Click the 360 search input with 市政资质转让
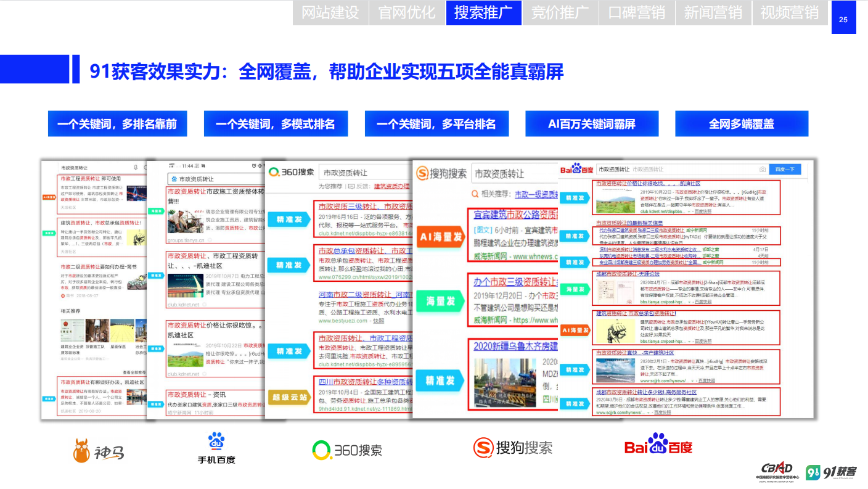The height and width of the screenshot is (489, 868). click(x=365, y=173)
